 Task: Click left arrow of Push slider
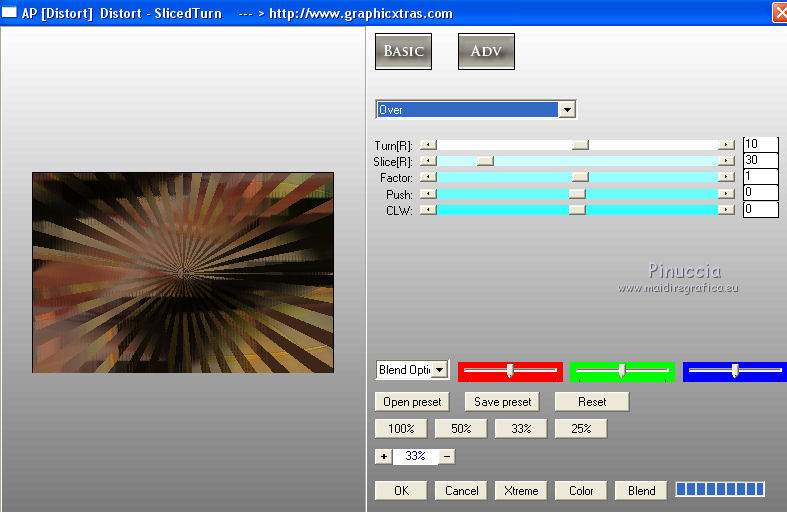coord(428,194)
